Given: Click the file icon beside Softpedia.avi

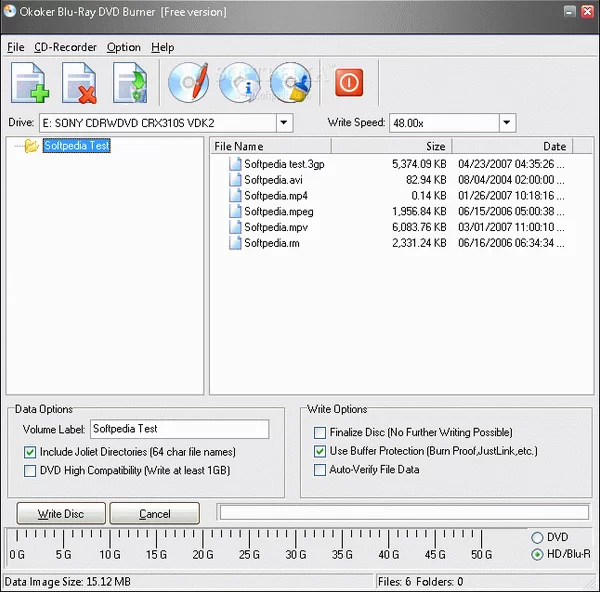Looking at the screenshot, I should point(235,180).
